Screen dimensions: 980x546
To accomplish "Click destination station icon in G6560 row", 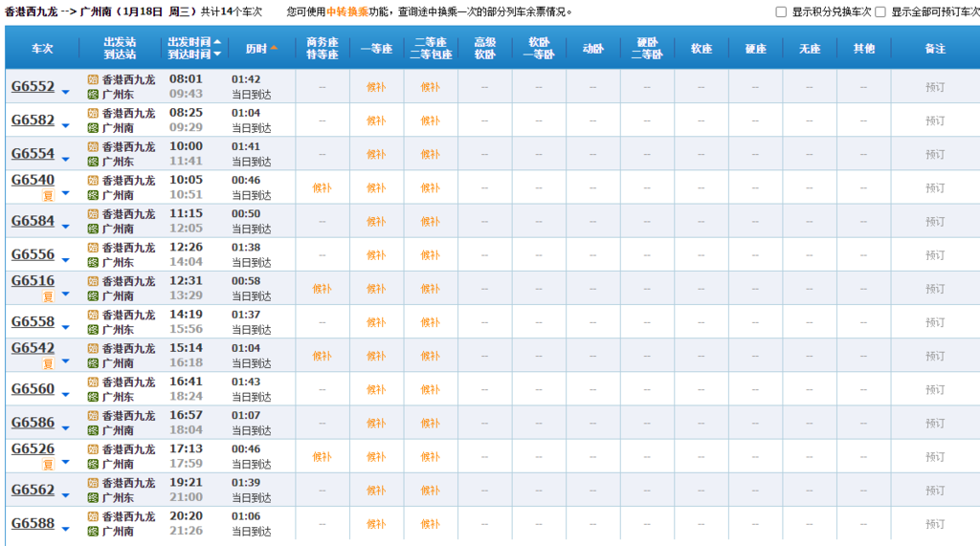I will pos(93,397).
